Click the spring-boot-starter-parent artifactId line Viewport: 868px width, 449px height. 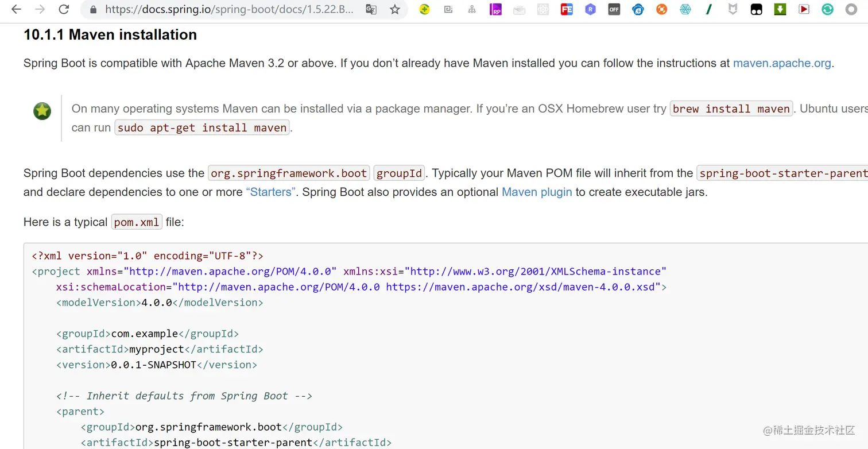click(x=236, y=442)
